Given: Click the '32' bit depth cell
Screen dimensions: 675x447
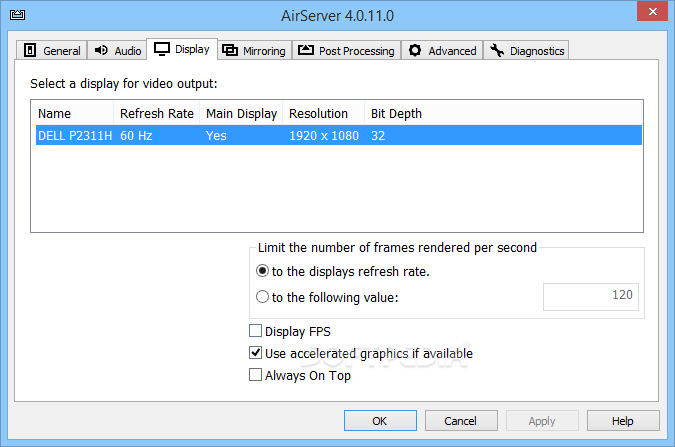Looking at the screenshot, I should point(378,136).
